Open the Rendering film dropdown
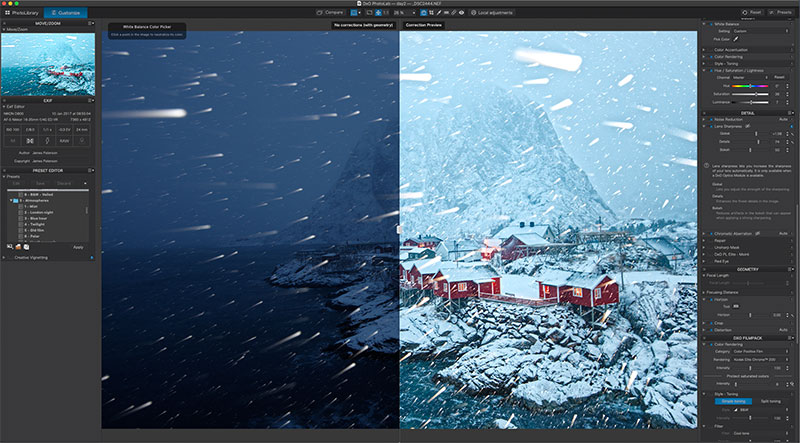The height and width of the screenshot is (443, 800). (x=761, y=360)
